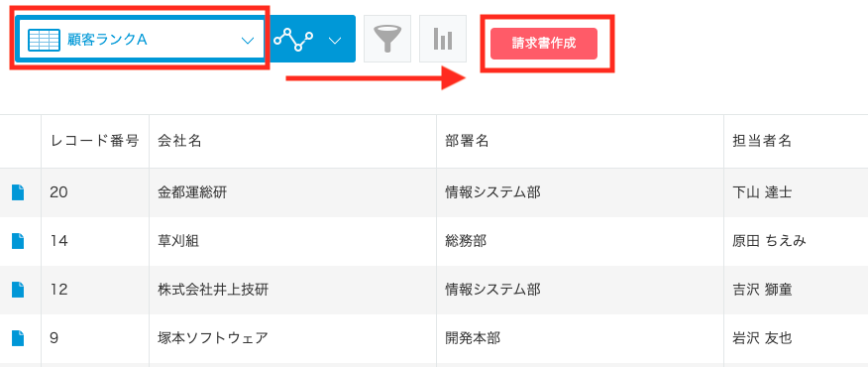The height and width of the screenshot is (367, 868).
Task: Click the table grid icon in view selector
Action: [44, 40]
